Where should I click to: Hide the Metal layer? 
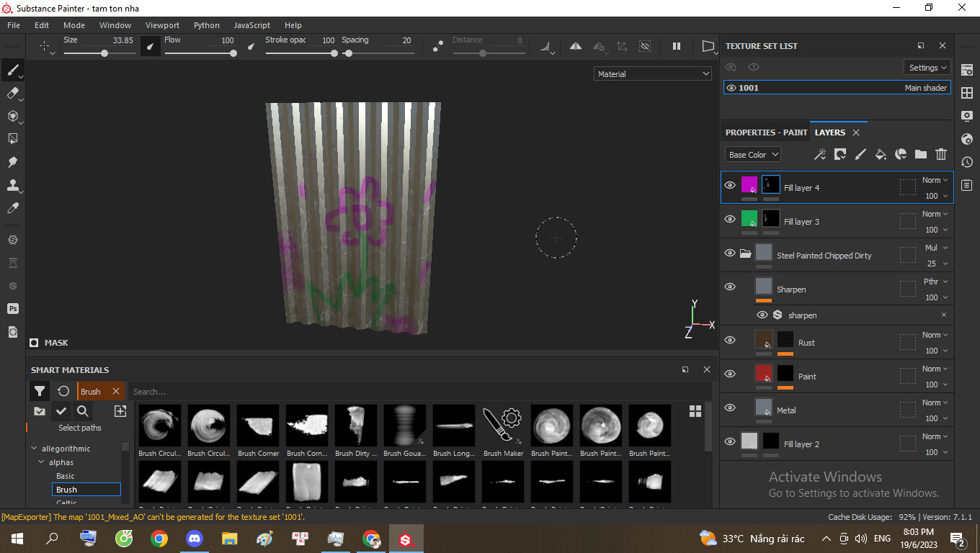tap(730, 408)
